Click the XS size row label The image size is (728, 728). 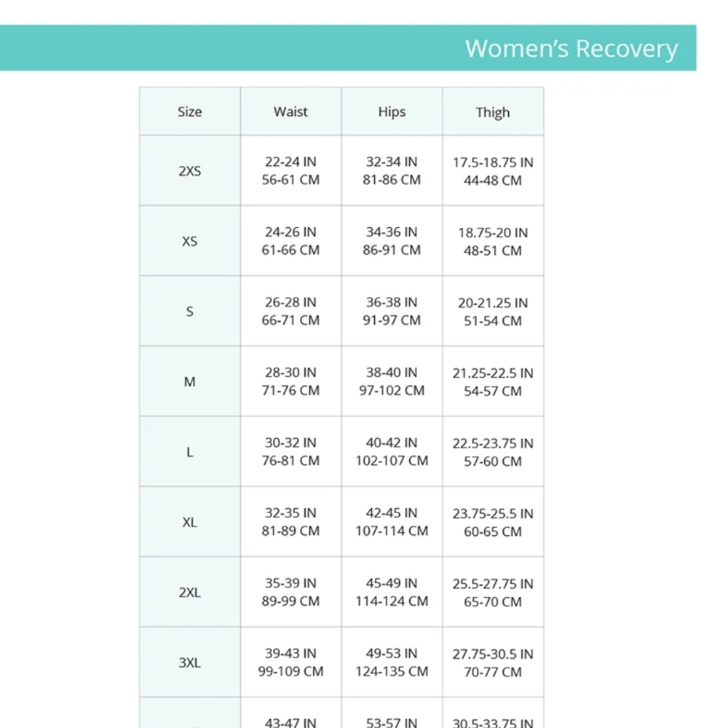(190, 241)
